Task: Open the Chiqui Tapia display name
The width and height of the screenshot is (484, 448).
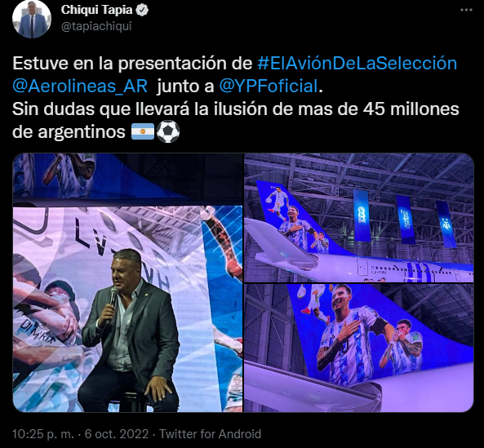Action: click(x=96, y=10)
